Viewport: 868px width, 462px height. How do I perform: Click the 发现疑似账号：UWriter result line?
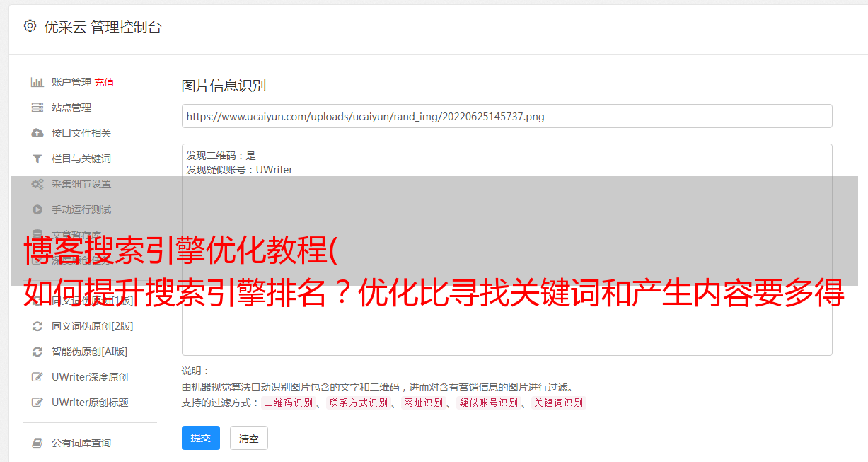(239, 170)
